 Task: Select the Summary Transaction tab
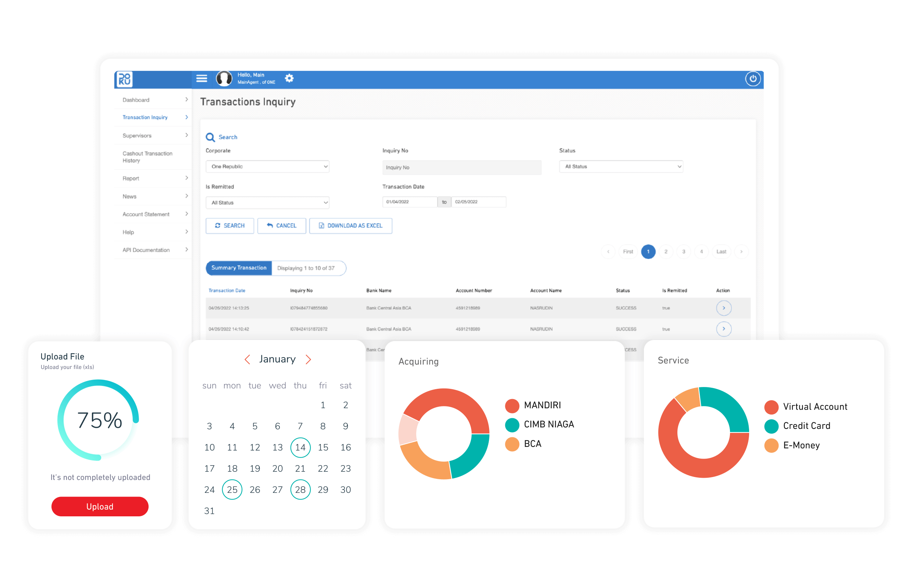239,268
